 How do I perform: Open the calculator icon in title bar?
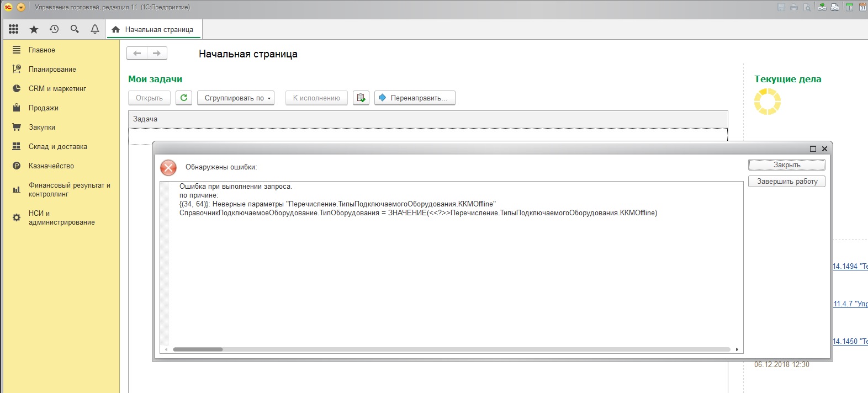849,7
